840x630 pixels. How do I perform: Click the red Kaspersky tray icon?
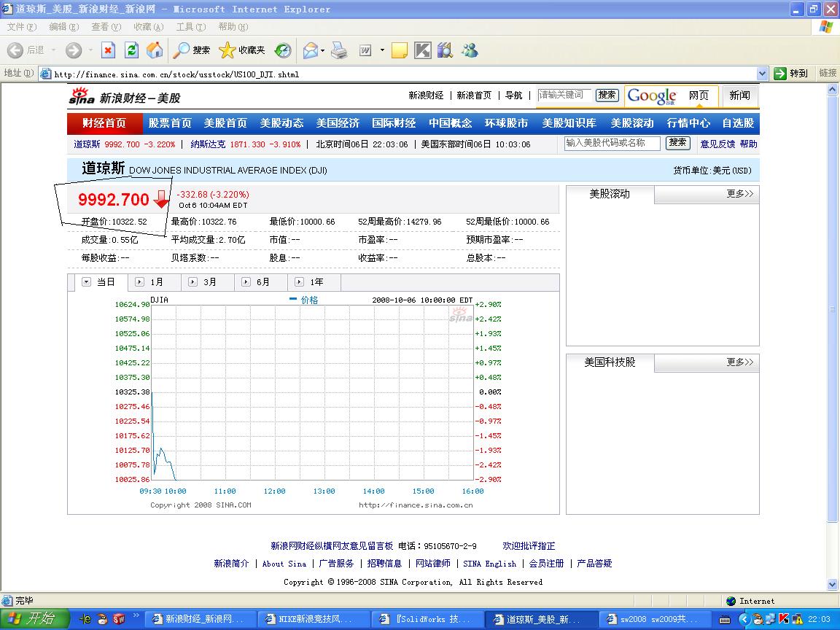tap(784, 619)
